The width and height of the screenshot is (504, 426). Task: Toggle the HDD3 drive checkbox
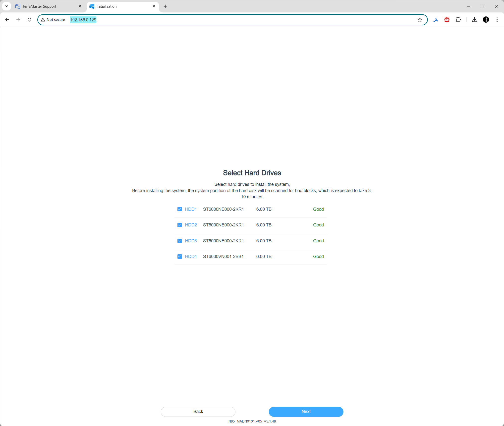tap(179, 241)
